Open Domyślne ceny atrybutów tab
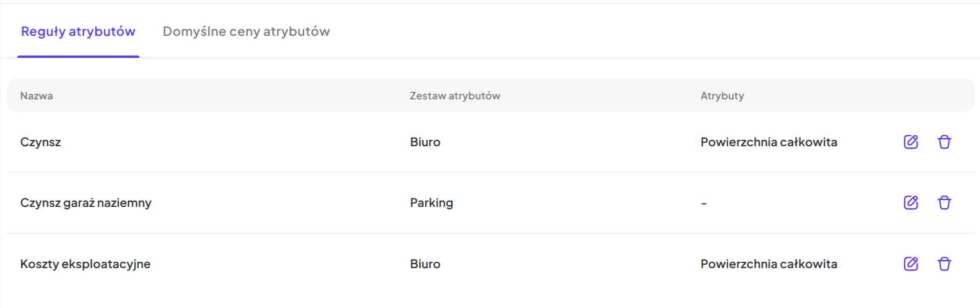 click(x=246, y=32)
